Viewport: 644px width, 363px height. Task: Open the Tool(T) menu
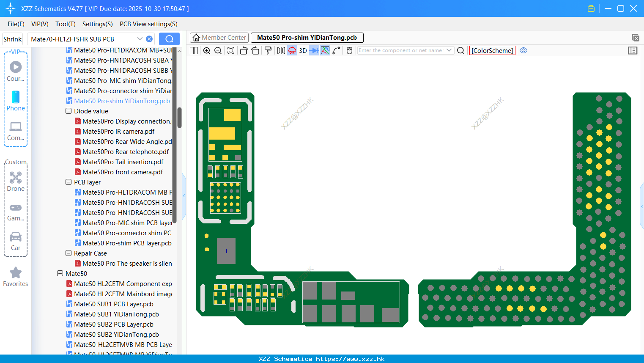coord(66,24)
